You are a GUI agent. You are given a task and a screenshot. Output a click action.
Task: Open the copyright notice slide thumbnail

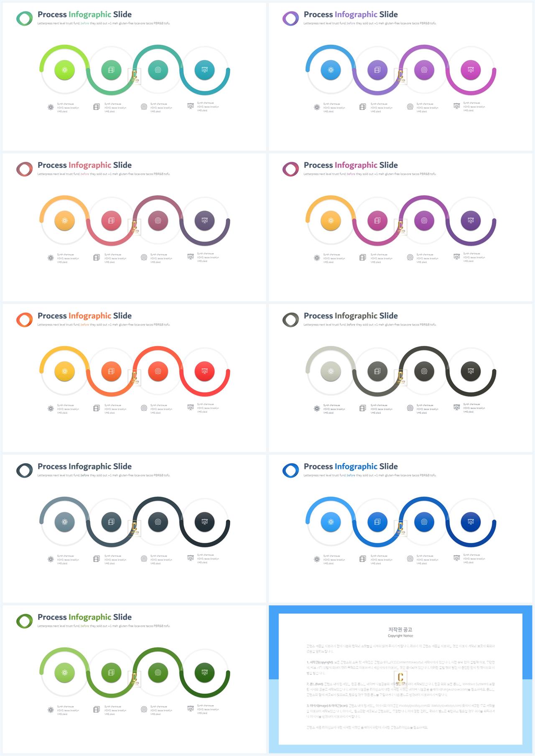point(400,679)
